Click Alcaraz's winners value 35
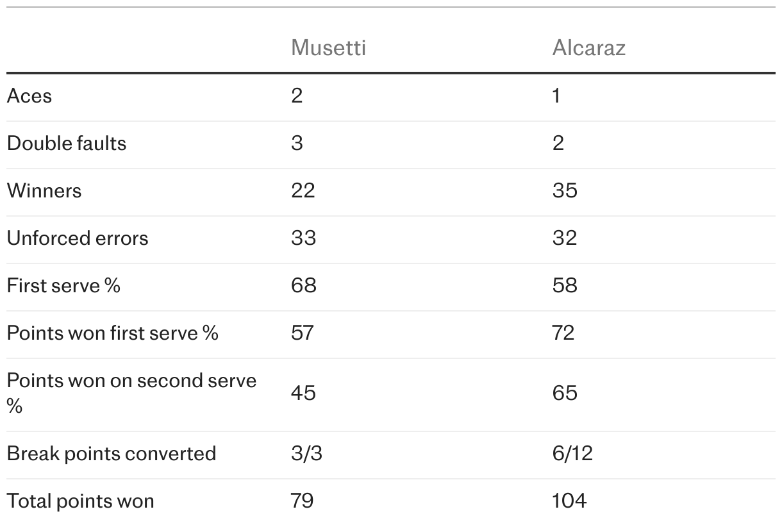The width and height of the screenshot is (782, 532). (x=565, y=191)
